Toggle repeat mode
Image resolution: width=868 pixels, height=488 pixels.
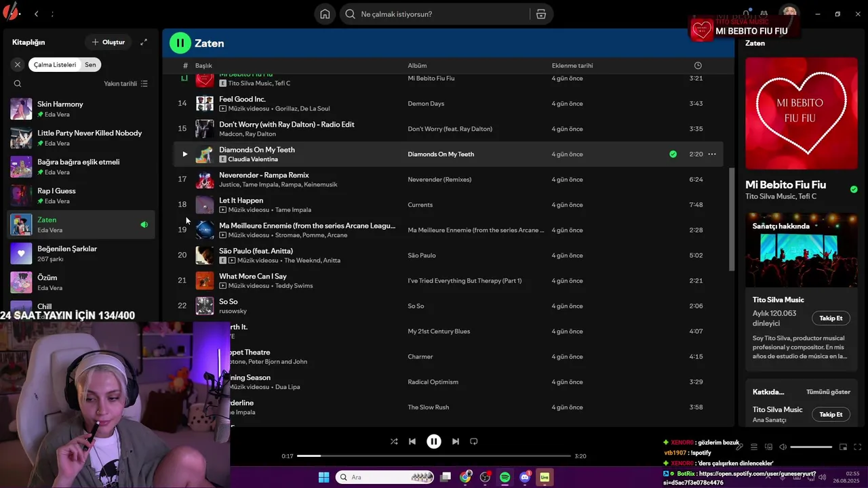tap(474, 441)
